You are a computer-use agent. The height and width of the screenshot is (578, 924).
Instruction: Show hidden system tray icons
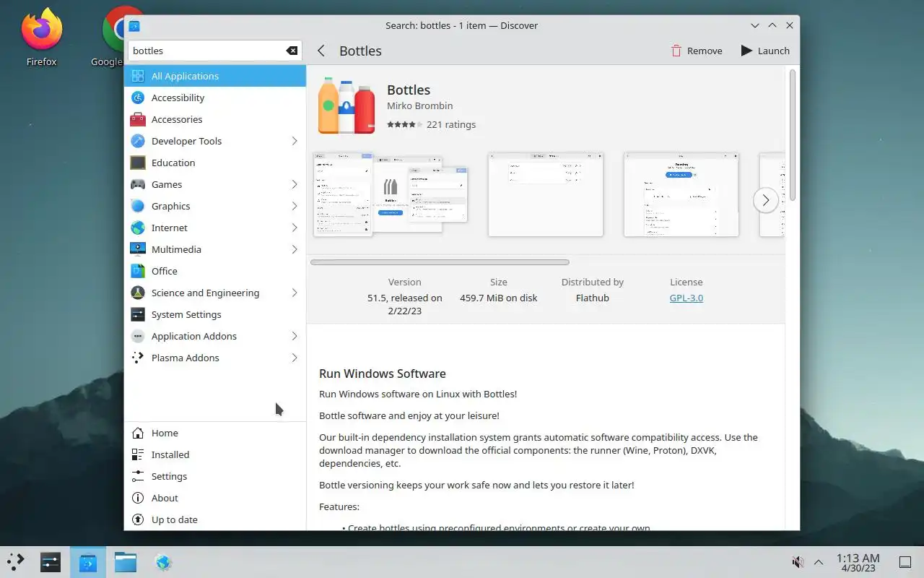819,562
